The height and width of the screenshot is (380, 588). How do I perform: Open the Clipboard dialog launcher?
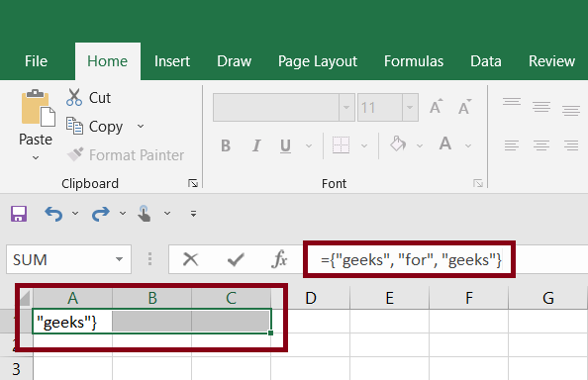(x=193, y=183)
